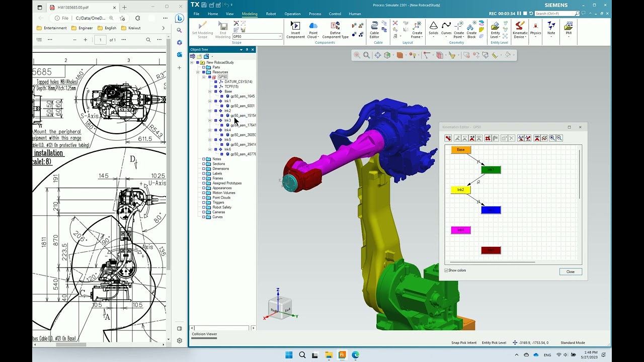Open the Solids geometry tool
Viewport: 644px width, 362px height.
[x=433, y=29]
